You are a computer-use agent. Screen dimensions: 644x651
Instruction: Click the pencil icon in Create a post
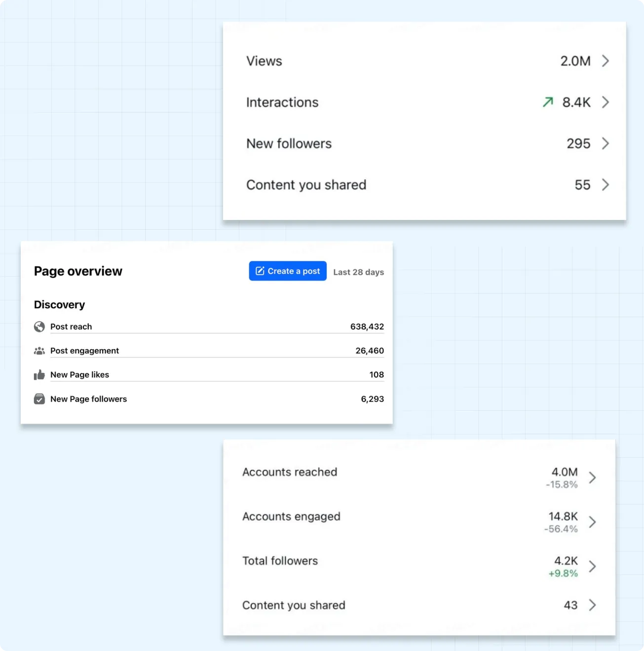coord(260,271)
